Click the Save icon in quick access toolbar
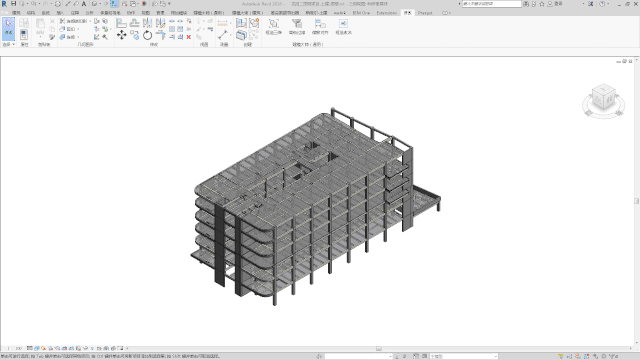Screen dimensions: 640x360 pyautogui.click(x=13, y=4)
